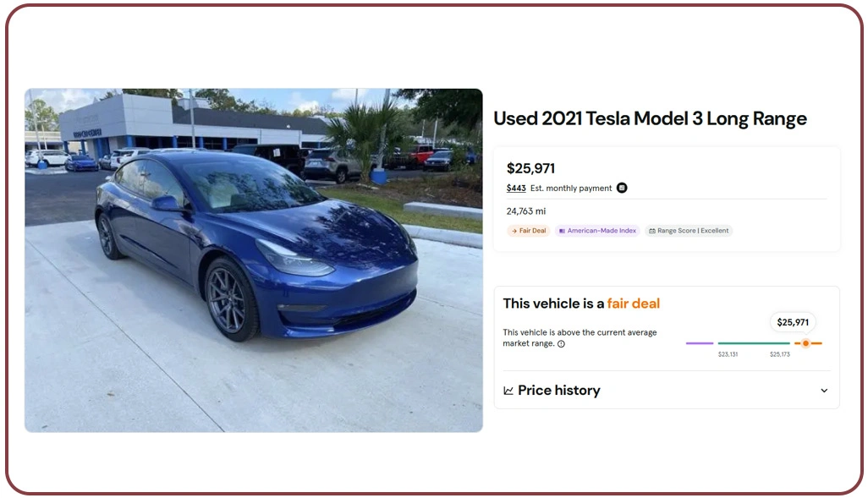Click the calculator icon beside Est. monthly payment

click(x=622, y=188)
